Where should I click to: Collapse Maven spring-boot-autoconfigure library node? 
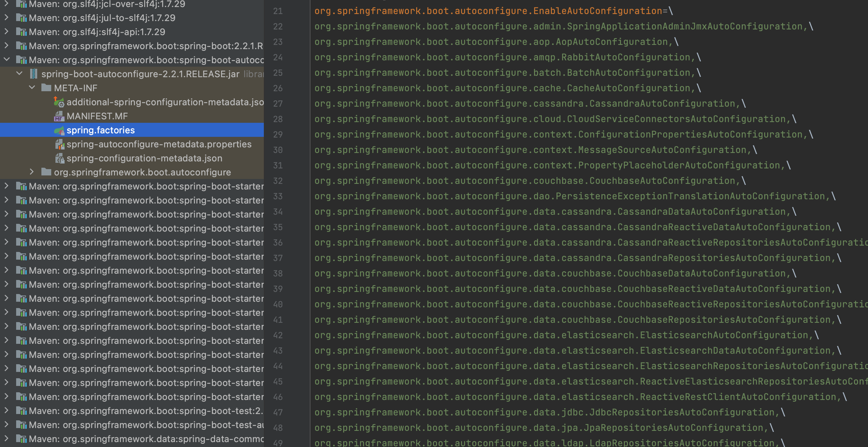tap(7, 59)
